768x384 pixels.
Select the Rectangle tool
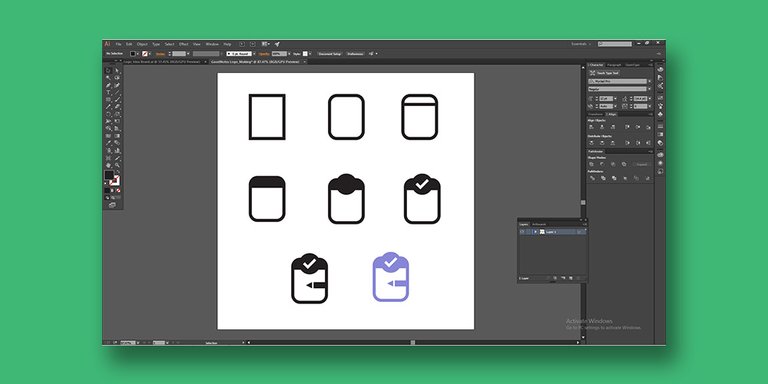coord(108,99)
